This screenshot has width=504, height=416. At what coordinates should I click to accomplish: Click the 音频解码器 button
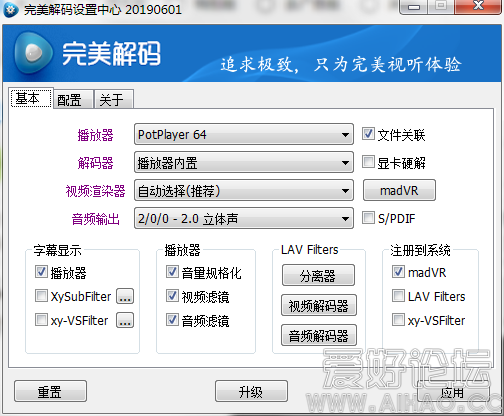pyautogui.click(x=319, y=335)
